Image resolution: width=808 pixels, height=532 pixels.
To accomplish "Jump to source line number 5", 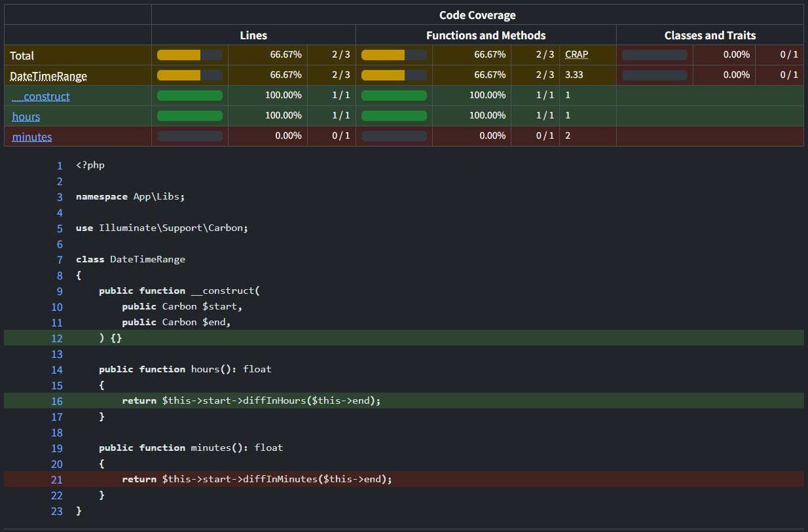I will [60, 228].
